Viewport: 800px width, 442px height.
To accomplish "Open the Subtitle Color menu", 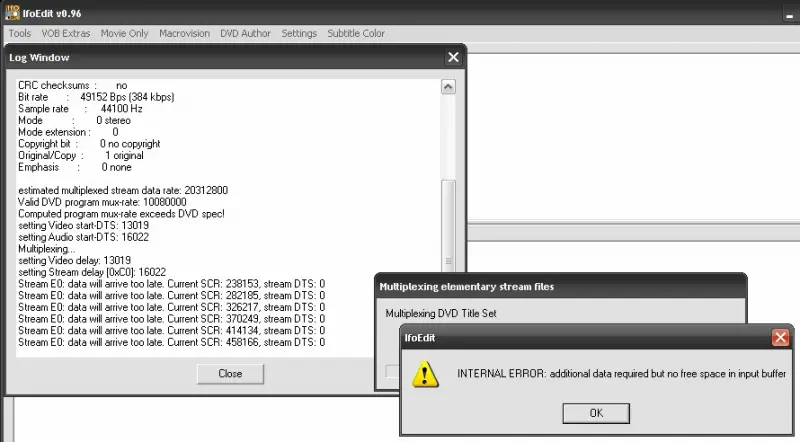I will pos(356,33).
